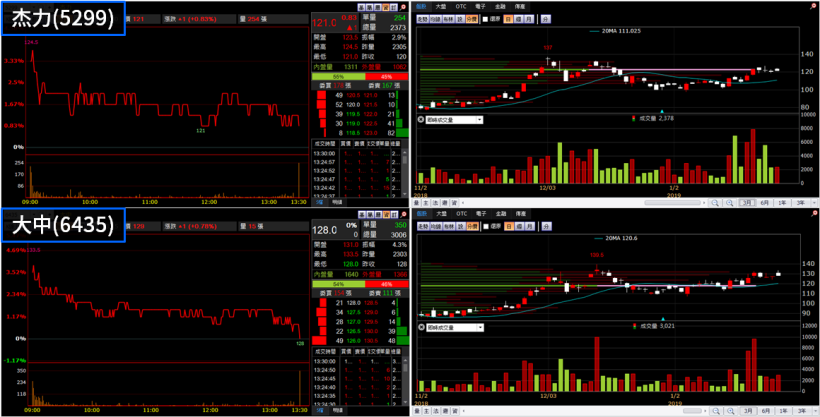Click left scroll arrow beside 杰力 indicator buttons
This screenshot has height=417, width=820.
[463, 202]
